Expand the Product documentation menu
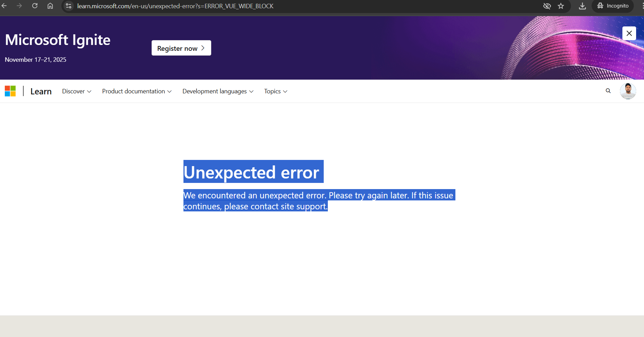The width and height of the screenshot is (644, 337). [x=137, y=91]
